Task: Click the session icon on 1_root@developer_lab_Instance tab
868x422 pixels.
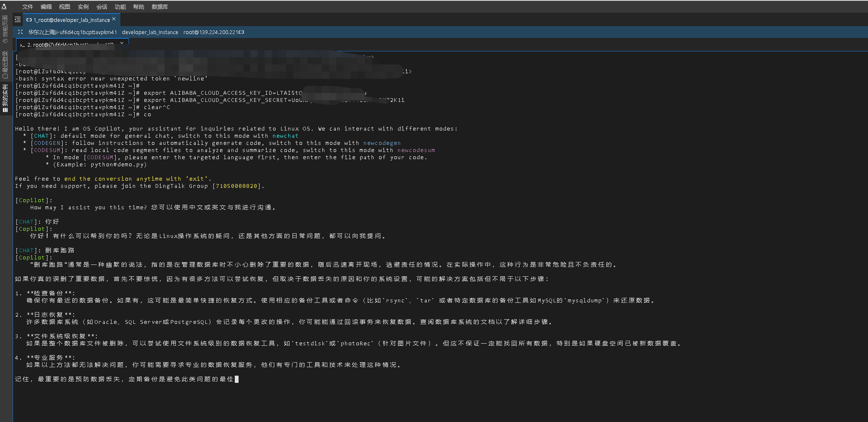Action: pos(29,19)
